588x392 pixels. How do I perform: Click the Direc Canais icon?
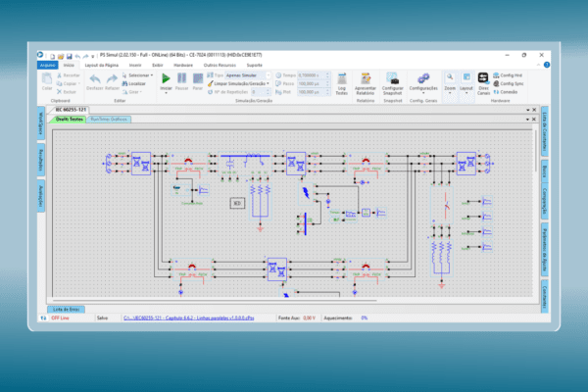[x=483, y=83]
